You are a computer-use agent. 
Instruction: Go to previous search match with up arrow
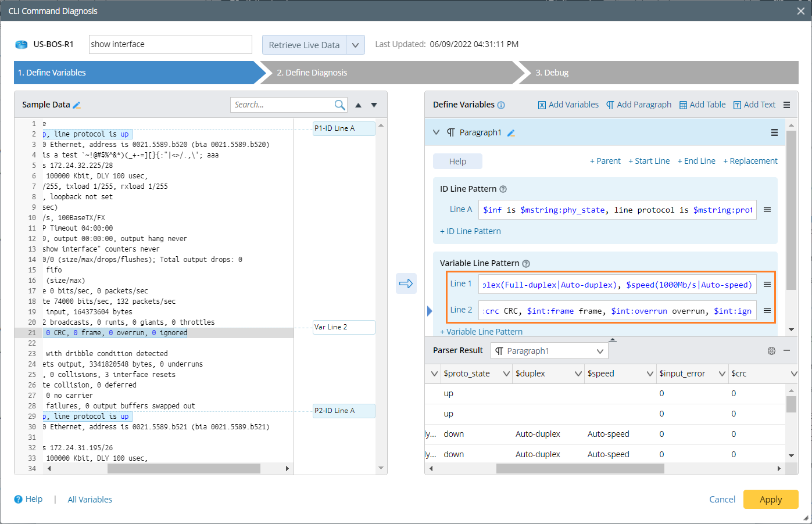tap(358, 105)
